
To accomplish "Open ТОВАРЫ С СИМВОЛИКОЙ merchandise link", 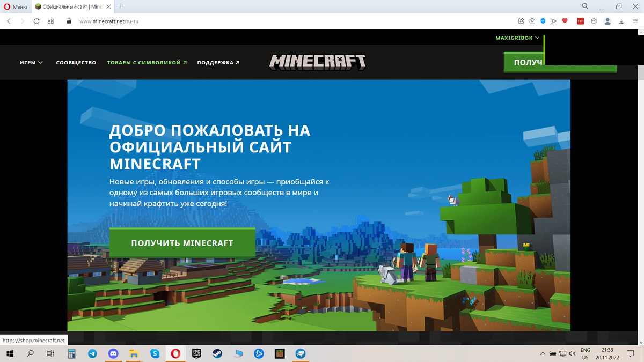I will coord(147,63).
